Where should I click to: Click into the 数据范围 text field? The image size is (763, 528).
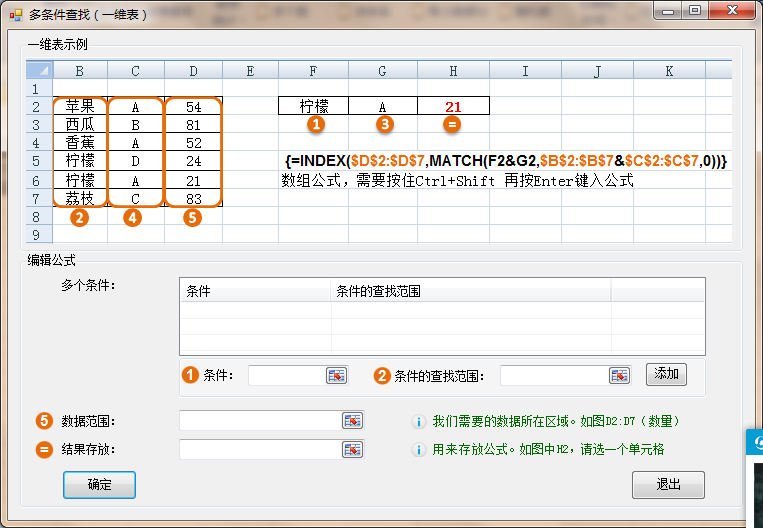(x=260, y=421)
